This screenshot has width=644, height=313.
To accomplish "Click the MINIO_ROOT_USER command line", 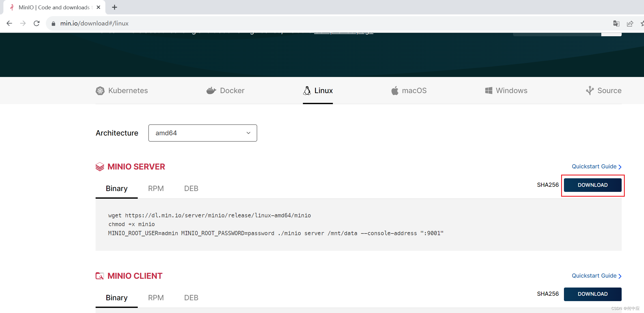I will pos(276,233).
